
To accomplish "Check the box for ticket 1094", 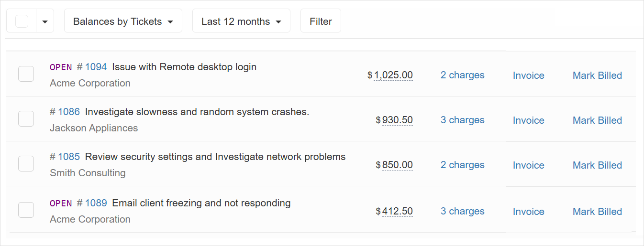I will point(26,75).
